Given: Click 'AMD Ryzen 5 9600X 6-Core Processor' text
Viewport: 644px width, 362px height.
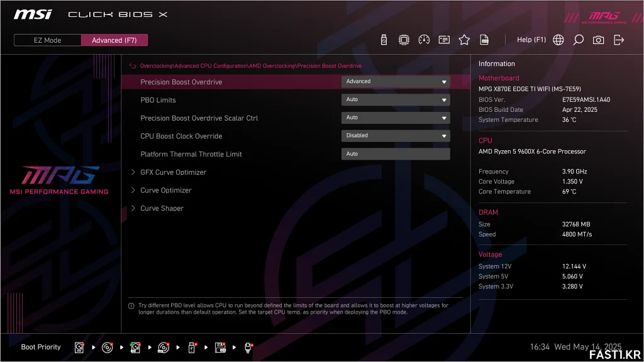Looking at the screenshot, I should 532,151.
